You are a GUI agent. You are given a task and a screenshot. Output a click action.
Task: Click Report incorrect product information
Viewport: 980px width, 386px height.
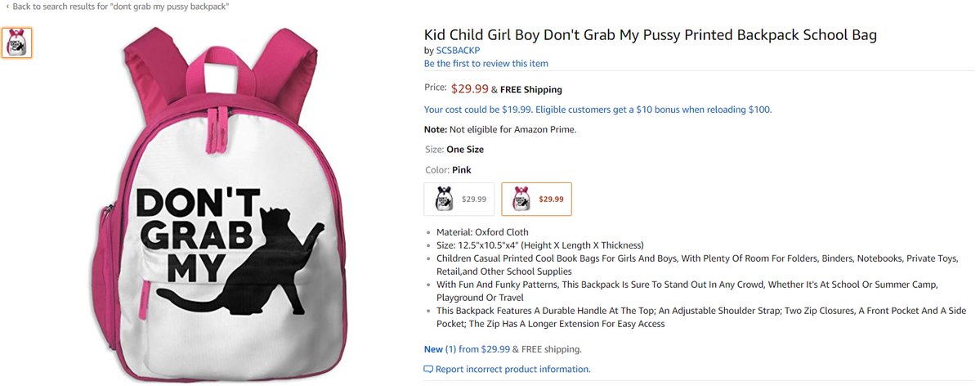(512, 369)
